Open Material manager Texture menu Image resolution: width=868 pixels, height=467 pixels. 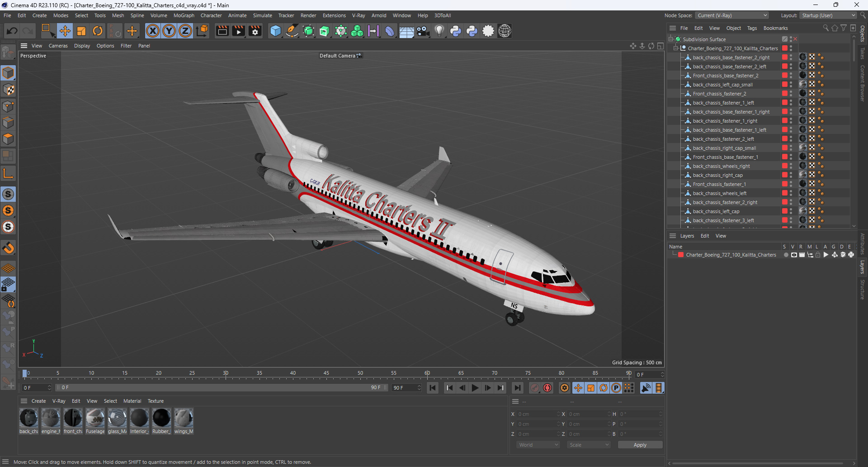(156, 401)
